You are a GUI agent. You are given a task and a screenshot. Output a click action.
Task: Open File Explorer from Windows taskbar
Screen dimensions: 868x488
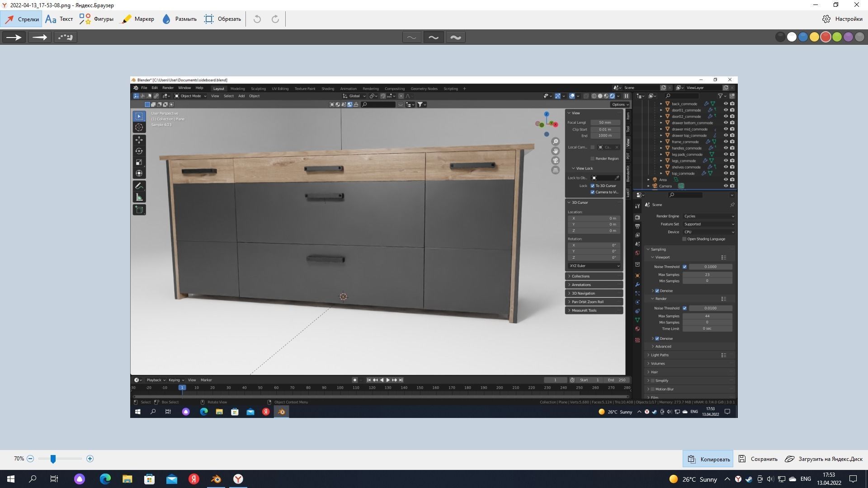pyautogui.click(x=127, y=479)
